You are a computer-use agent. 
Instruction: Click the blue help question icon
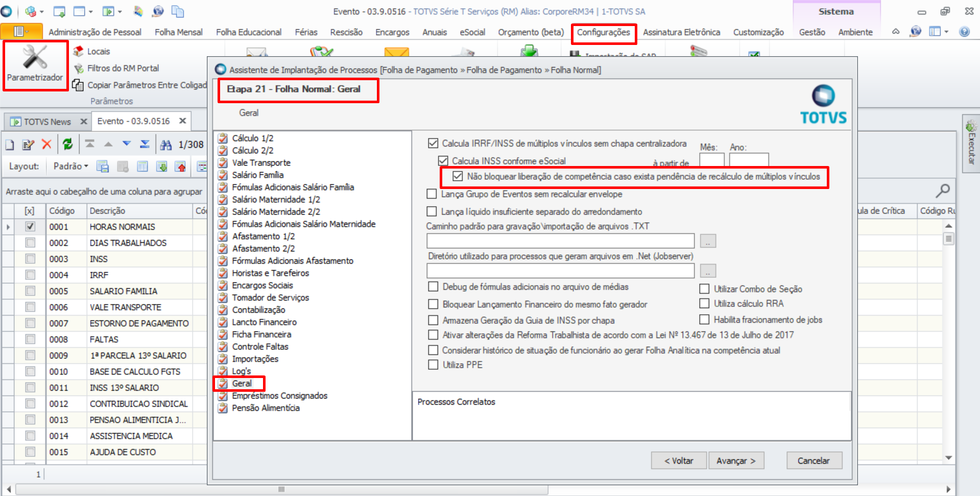click(x=964, y=32)
